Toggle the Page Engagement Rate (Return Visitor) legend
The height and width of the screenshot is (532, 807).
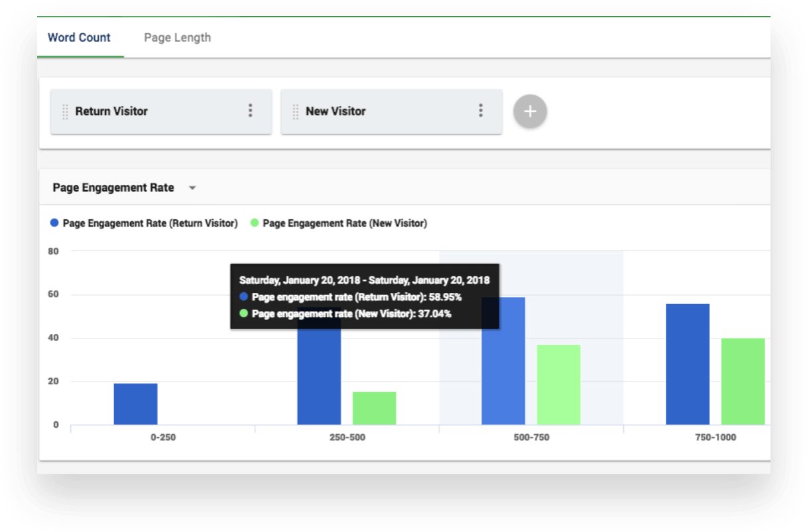pyautogui.click(x=149, y=223)
